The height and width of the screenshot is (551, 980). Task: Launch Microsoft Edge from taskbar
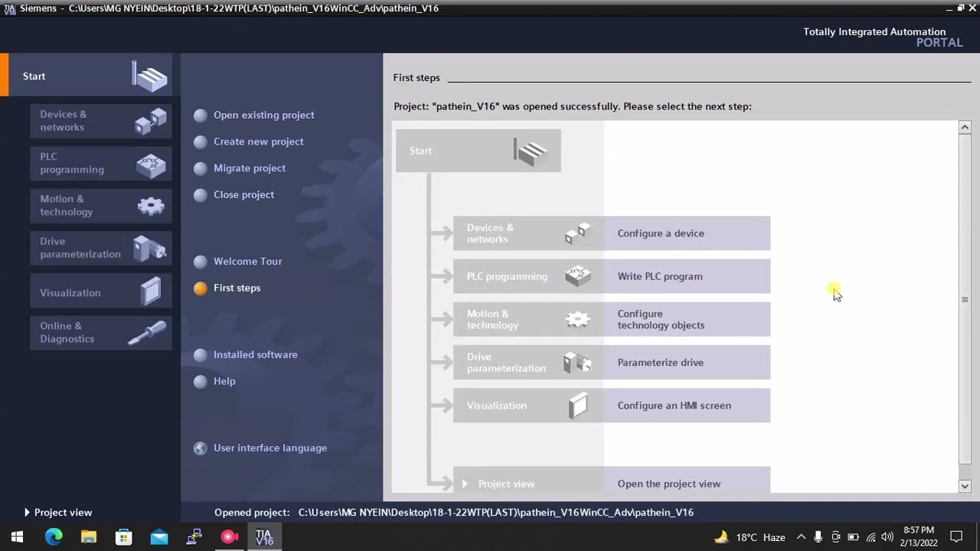click(x=53, y=536)
